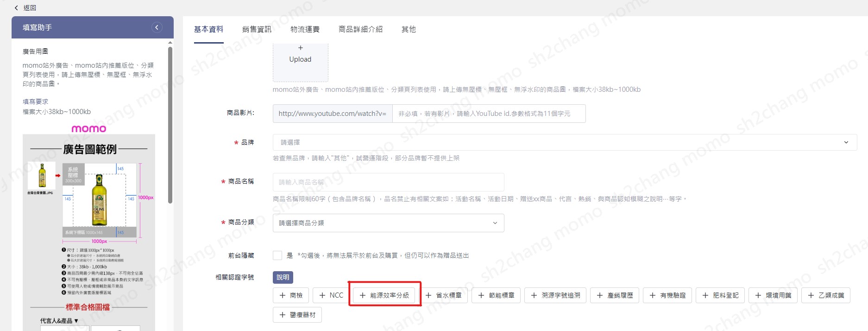Click the 代言人&產品 label
This screenshot has width=868, height=331.
click(x=59, y=321)
